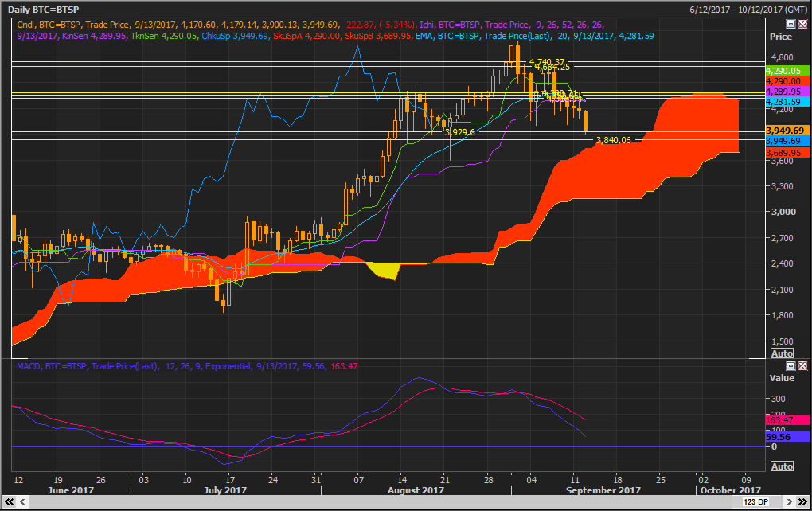Toggle Auto scaling on the Price axis
The width and height of the screenshot is (812, 511).
pos(782,353)
